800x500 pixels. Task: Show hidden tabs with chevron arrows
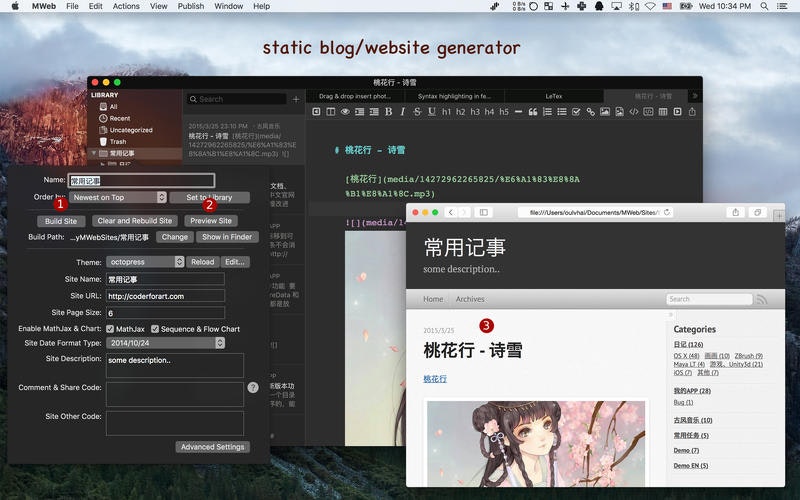(695, 95)
